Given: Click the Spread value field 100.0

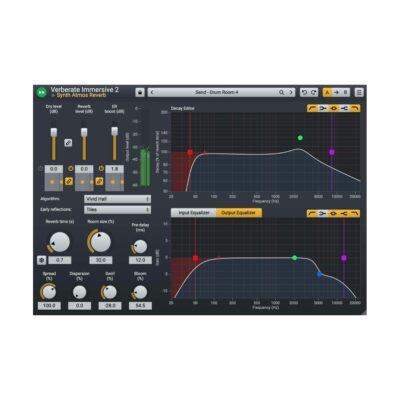Looking at the screenshot, I should click(49, 305).
